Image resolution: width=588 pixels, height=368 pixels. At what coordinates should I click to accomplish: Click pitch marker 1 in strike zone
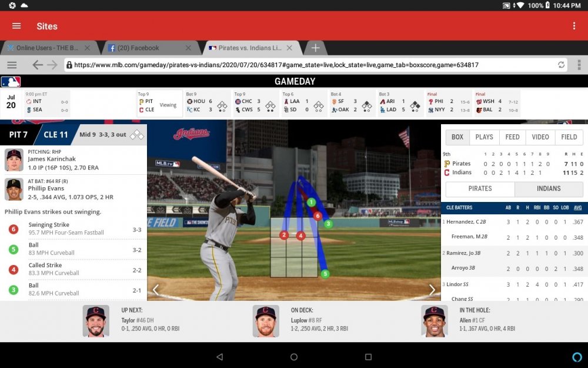(x=311, y=203)
